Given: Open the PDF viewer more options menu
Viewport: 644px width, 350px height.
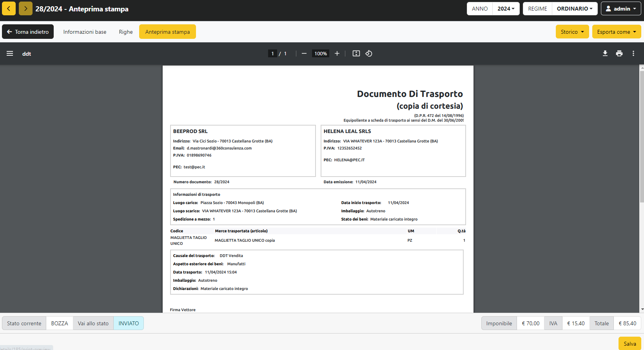Looking at the screenshot, I should (x=633, y=54).
